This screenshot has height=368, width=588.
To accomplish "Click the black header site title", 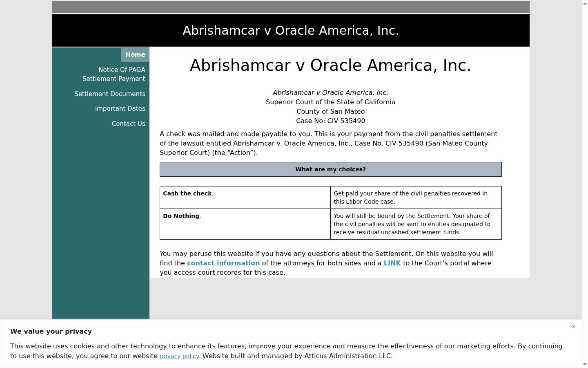I will point(291,31).
